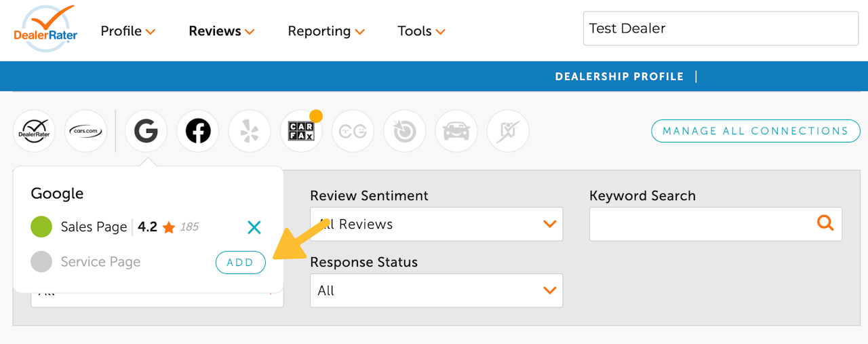Screen dimensions: 868x344
Task: Click the greyed-out CG faces source icon
Action: click(x=353, y=131)
